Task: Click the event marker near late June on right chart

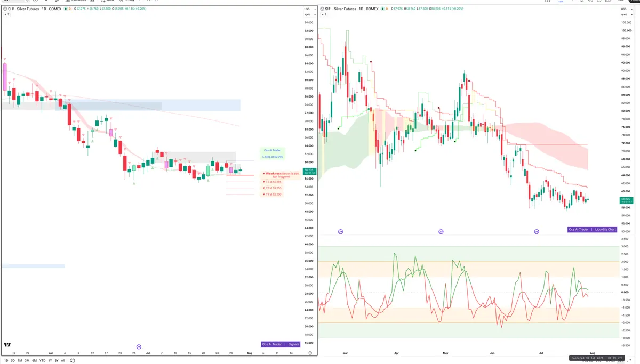Action: click(x=537, y=231)
